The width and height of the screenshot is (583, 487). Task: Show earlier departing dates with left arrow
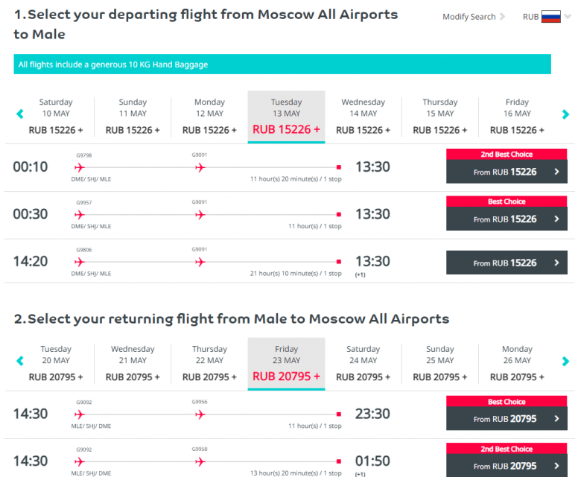pos(20,114)
